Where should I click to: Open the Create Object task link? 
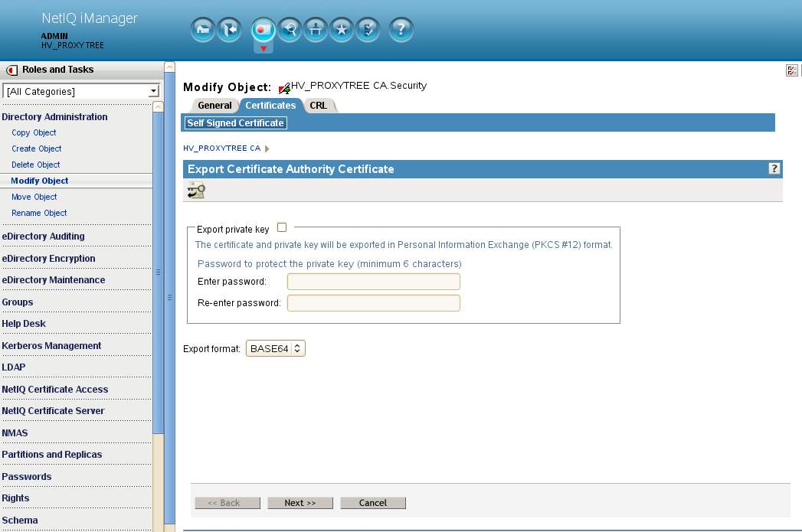point(36,149)
